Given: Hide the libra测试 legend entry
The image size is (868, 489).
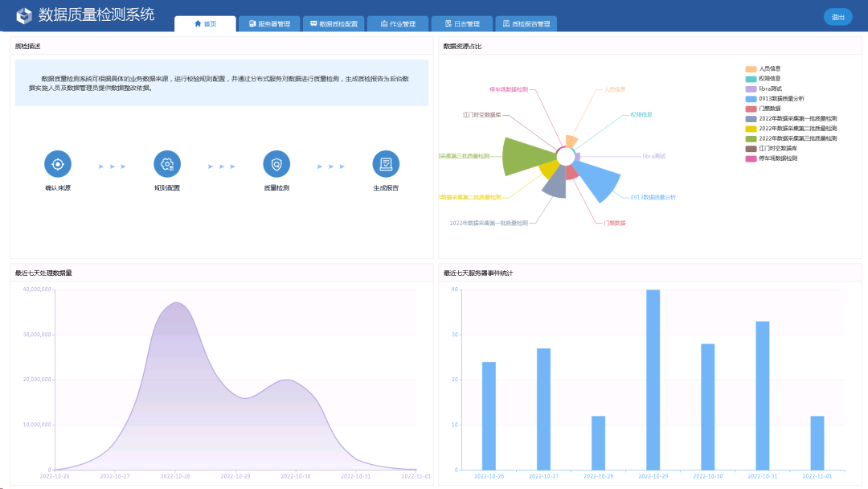Looking at the screenshot, I should tap(770, 88).
